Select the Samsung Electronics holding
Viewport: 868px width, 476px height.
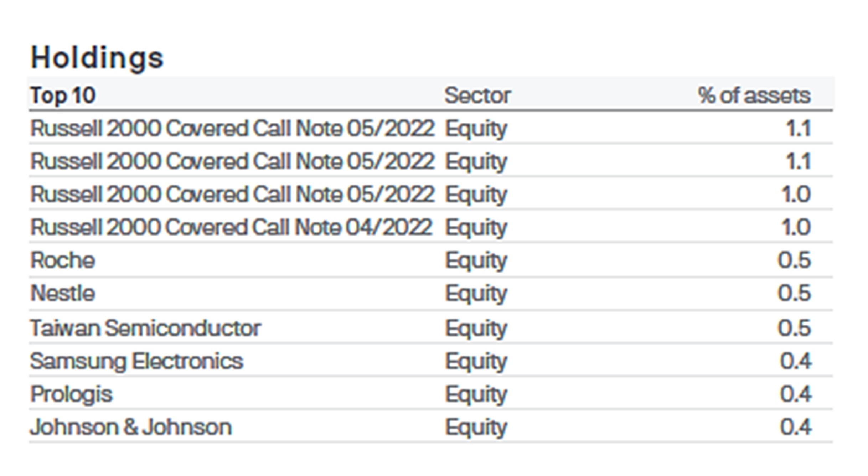click(136, 361)
